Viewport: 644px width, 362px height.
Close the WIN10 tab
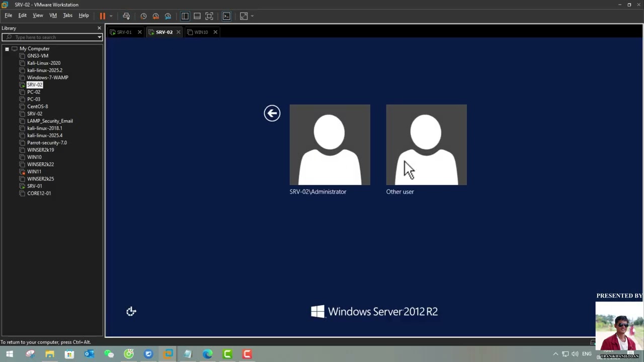coord(215,32)
